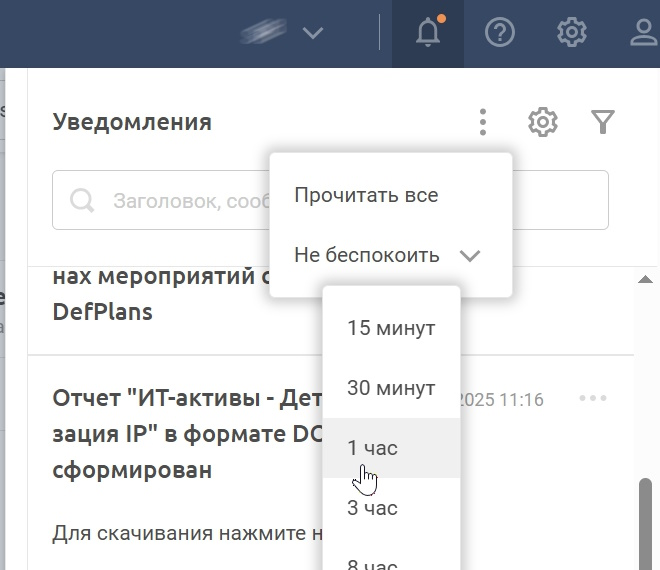This screenshot has width=660, height=570.
Task: Expand the account dropdown chevron in top bar
Action: pyautogui.click(x=313, y=33)
